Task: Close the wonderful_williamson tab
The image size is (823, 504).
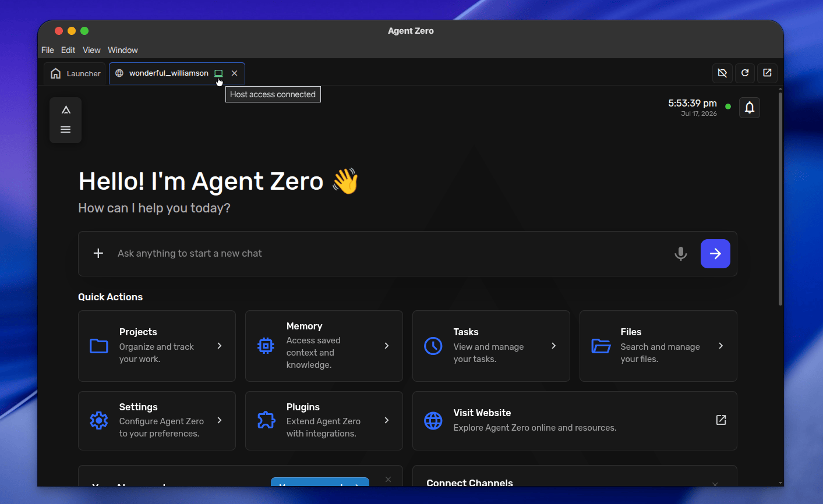Action: coord(234,73)
